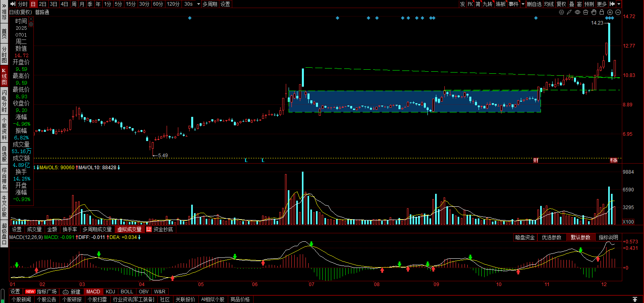The height and width of the screenshot is (303, 644).
Task: Click the 预测 forecast button
Action: (589, 4)
